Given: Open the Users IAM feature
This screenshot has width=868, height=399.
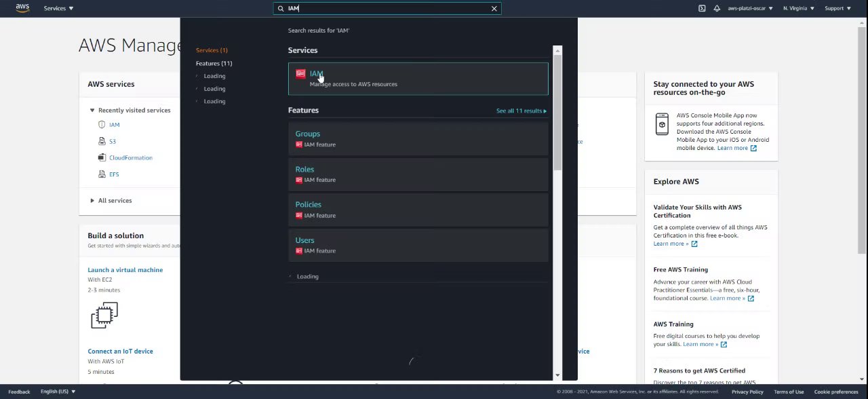Looking at the screenshot, I should tap(418, 245).
